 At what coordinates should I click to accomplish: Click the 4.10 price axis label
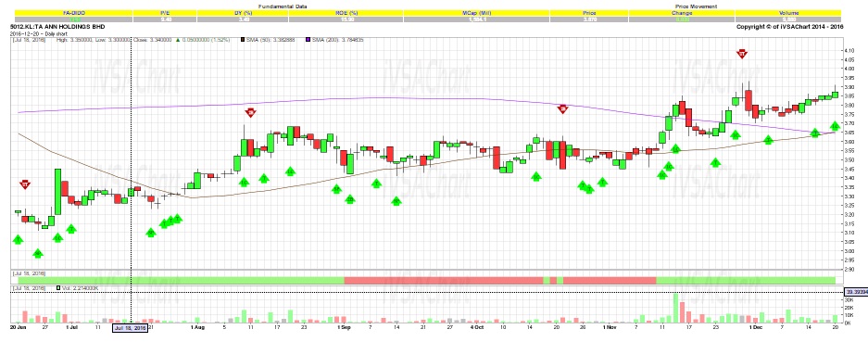click(849, 50)
